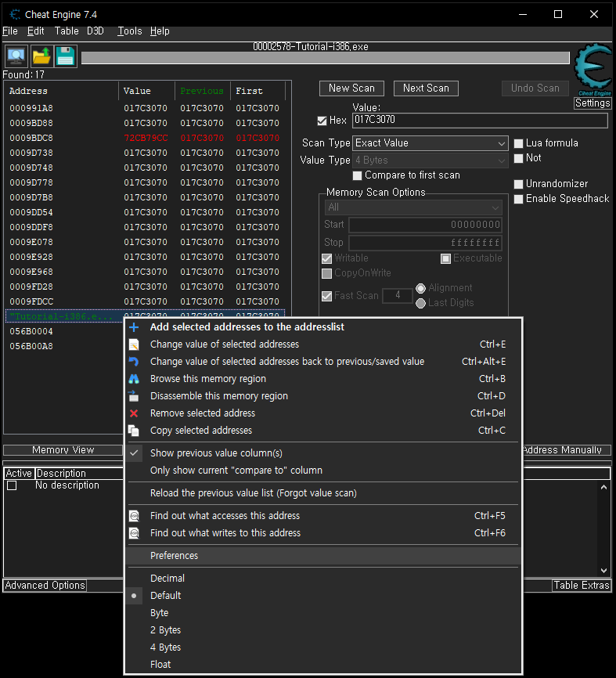The width and height of the screenshot is (616, 678).
Task: Select address row 056B0004
Action: tap(65, 332)
